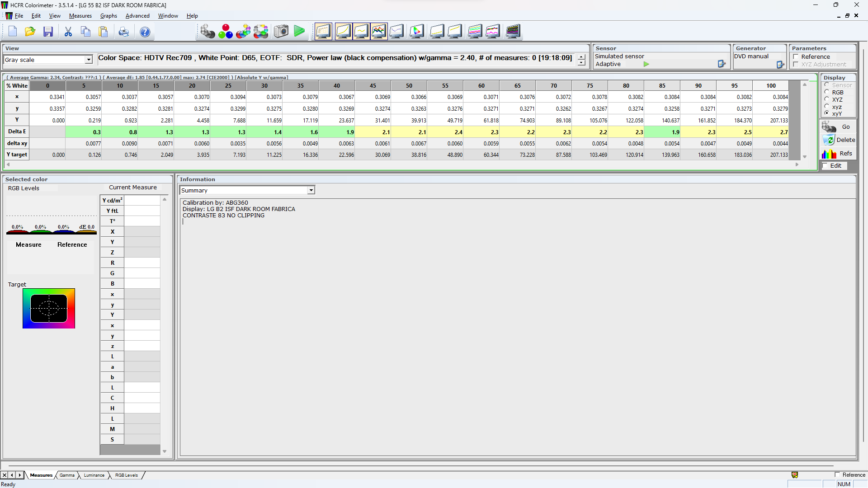Click the Target color spectrum box
Screen dimensions: 868x488
[49, 309]
